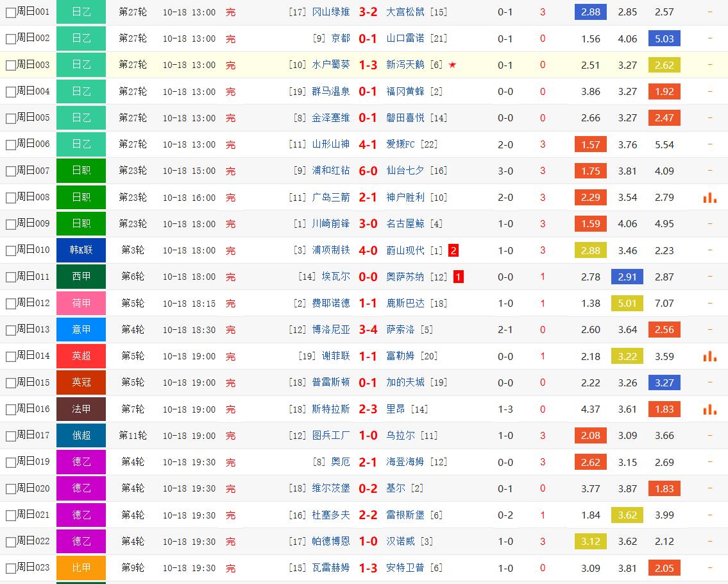
Task: Click highlighted odds 1.75 in row 周日007
Action: pyautogui.click(x=591, y=171)
